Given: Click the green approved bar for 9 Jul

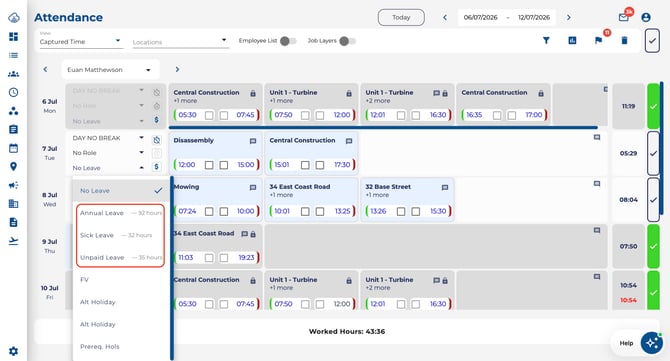Looking at the screenshot, I should pos(653,247).
